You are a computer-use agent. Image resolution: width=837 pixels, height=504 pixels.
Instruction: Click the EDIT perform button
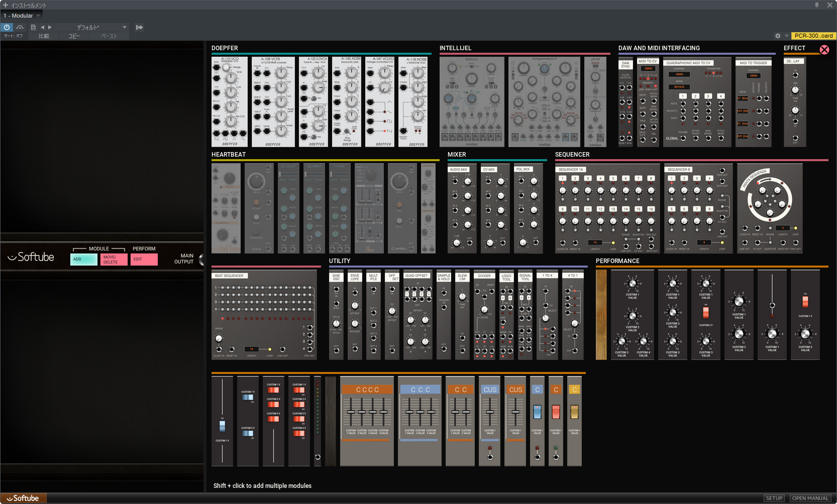144,260
